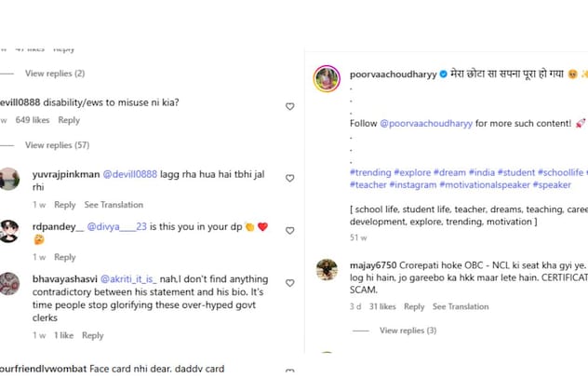
Task: Open majay6750's avatar
Action: [x=327, y=270]
